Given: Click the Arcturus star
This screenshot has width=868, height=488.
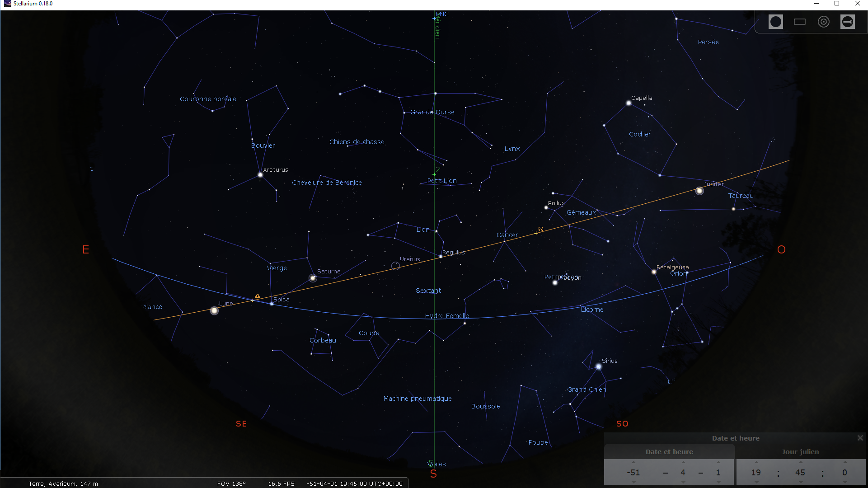Looking at the screenshot, I should (260, 174).
